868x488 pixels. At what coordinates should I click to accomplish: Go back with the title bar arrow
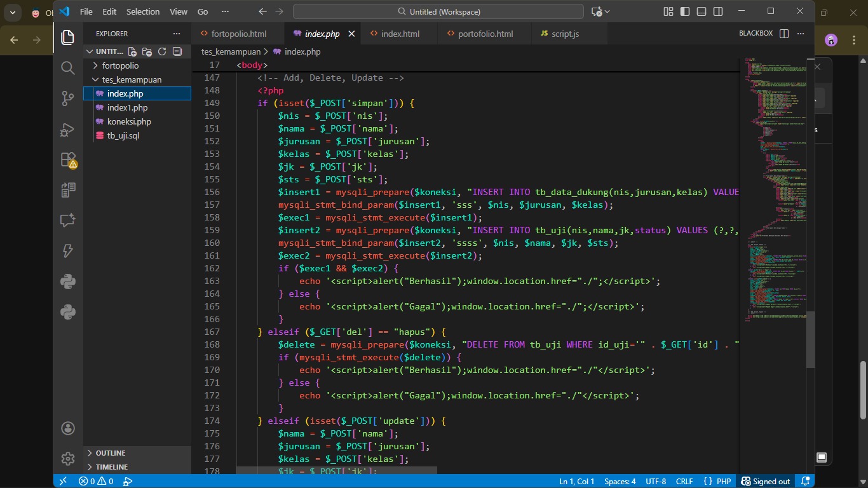262,11
